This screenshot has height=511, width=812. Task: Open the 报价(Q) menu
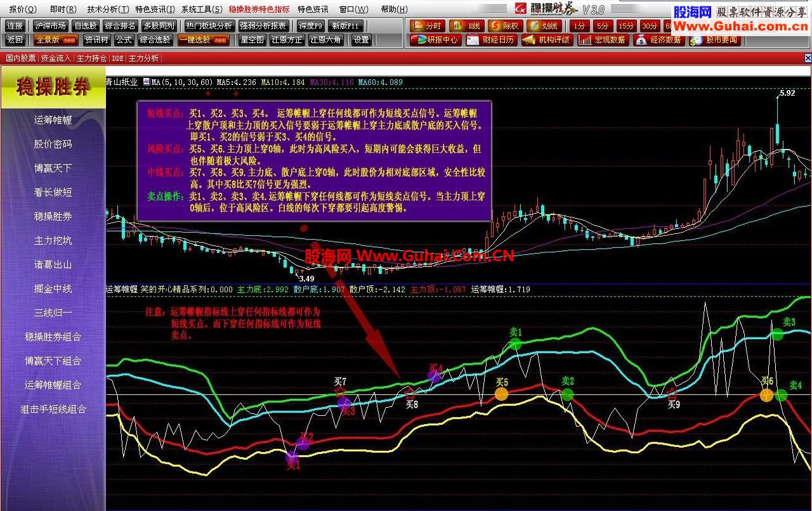(23, 10)
